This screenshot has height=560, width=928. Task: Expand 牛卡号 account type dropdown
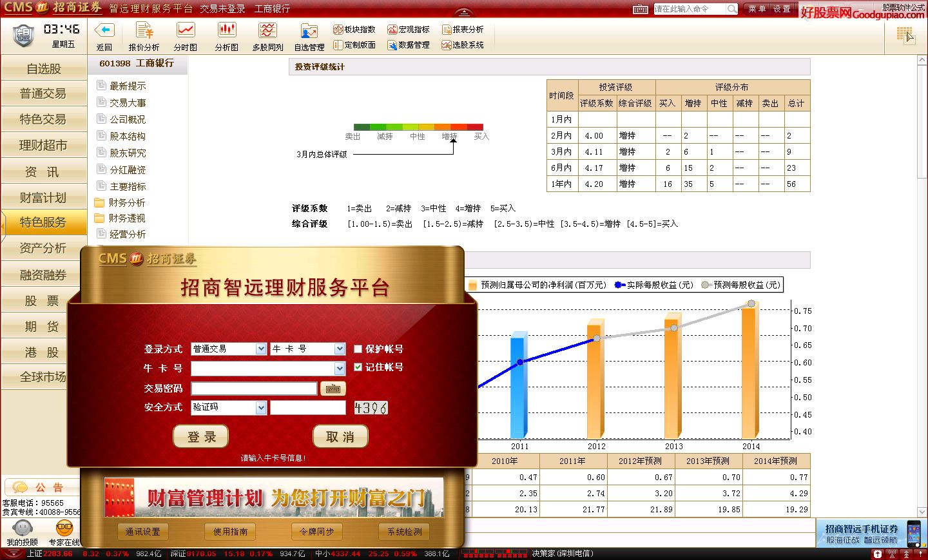[x=340, y=349]
